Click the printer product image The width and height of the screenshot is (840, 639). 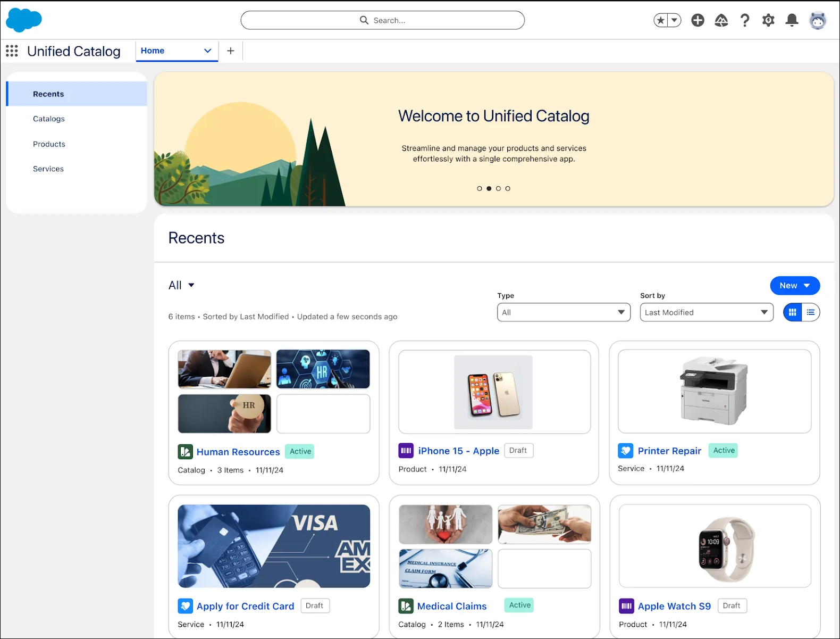pos(714,391)
